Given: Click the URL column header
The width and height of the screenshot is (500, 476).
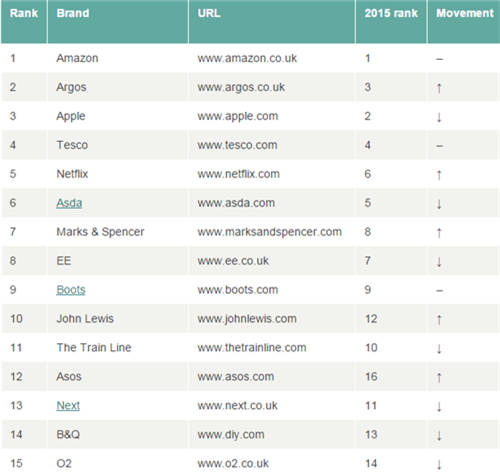Looking at the screenshot, I should pyautogui.click(x=209, y=13).
